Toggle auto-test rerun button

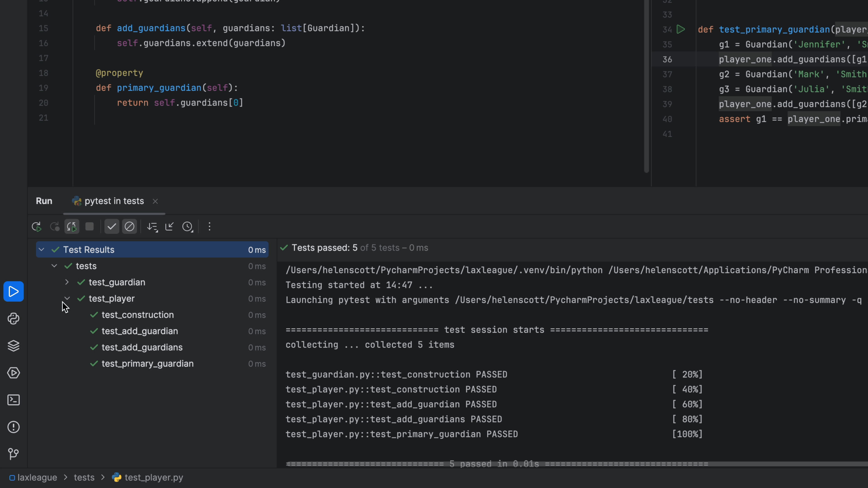(72, 227)
